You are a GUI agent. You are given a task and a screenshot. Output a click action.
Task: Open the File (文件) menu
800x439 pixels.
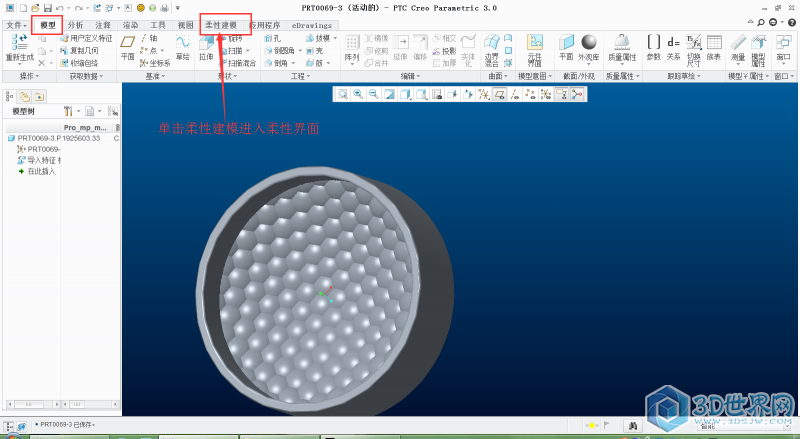(x=16, y=25)
